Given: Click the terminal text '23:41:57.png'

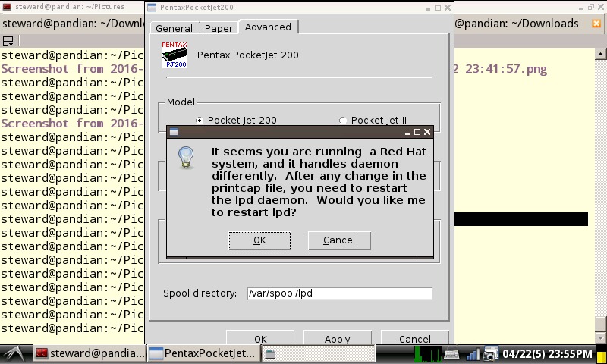Looking at the screenshot, I should click(x=506, y=69).
